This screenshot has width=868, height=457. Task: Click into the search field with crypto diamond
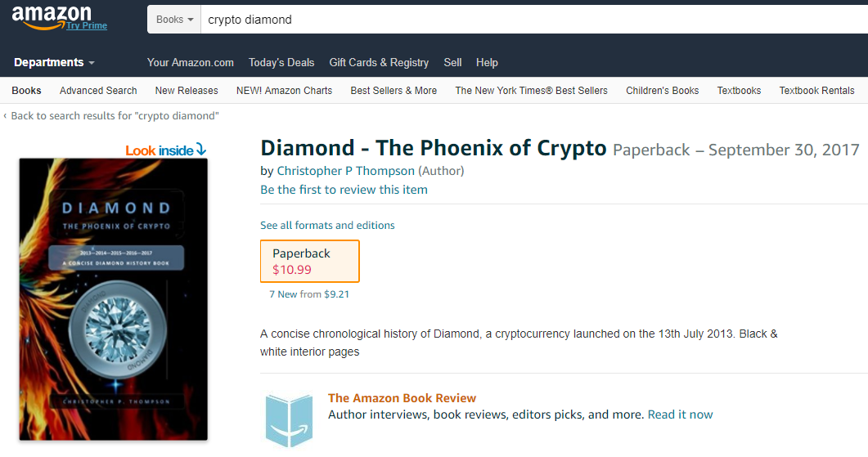[x=533, y=20]
